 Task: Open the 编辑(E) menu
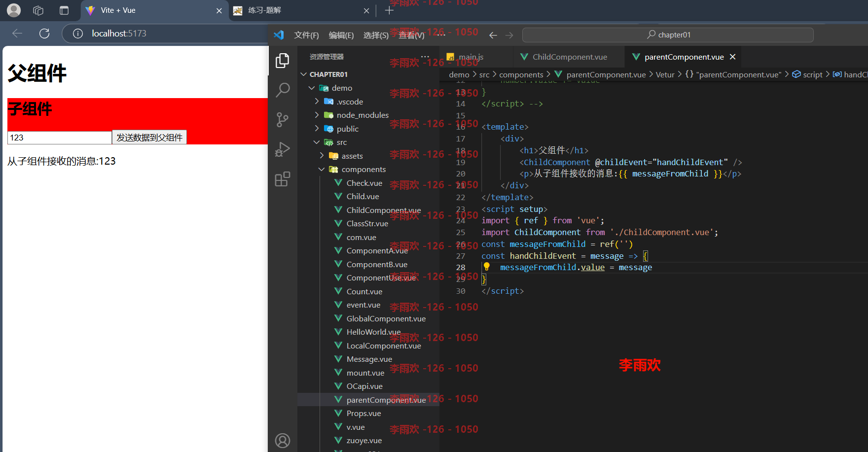coord(341,35)
